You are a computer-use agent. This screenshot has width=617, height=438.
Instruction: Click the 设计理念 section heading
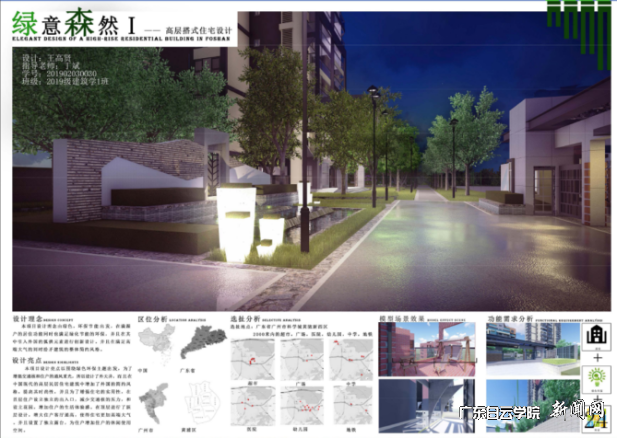(x=25, y=319)
